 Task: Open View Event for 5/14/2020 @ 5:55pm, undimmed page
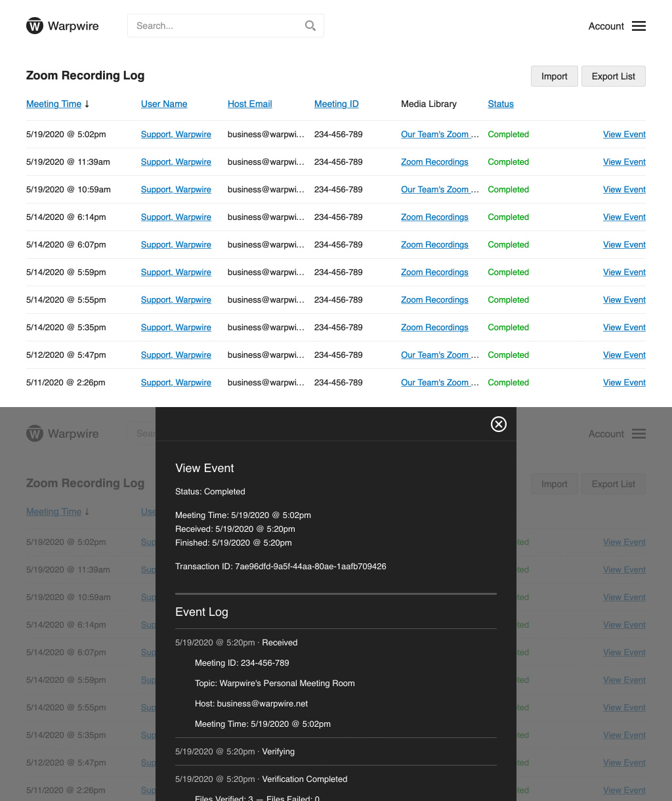click(x=624, y=299)
